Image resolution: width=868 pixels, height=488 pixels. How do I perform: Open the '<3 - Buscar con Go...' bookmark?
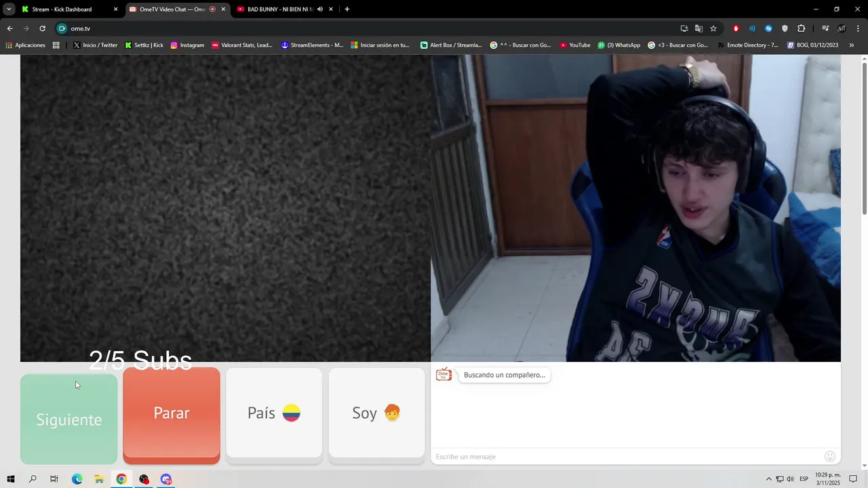pos(678,45)
